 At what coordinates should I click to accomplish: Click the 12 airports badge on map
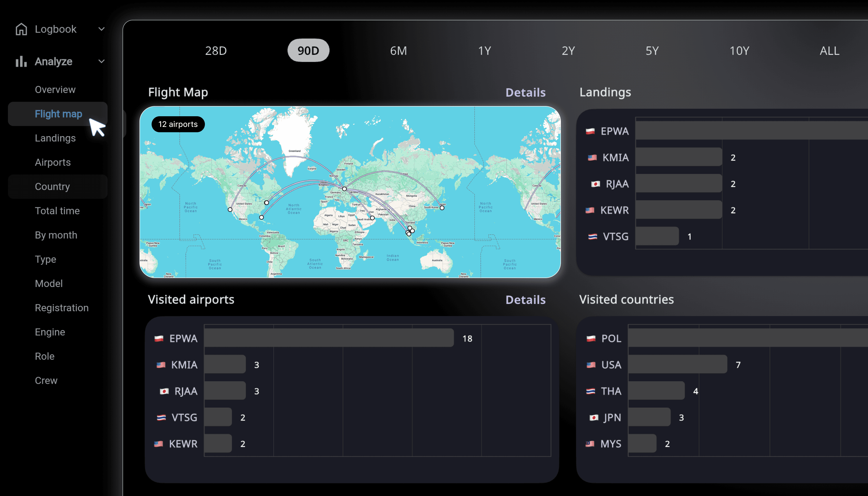(178, 124)
